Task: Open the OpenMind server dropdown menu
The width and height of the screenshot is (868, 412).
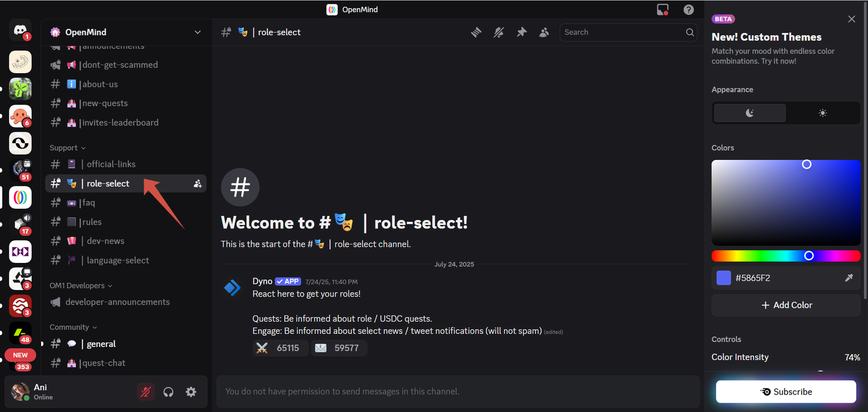Action: pyautogui.click(x=197, y=33)
